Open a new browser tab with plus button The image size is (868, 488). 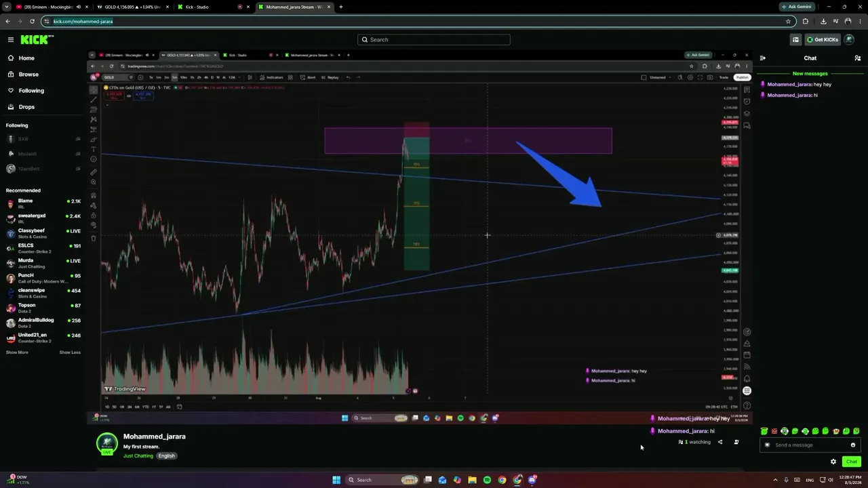(x=340, y=7)
